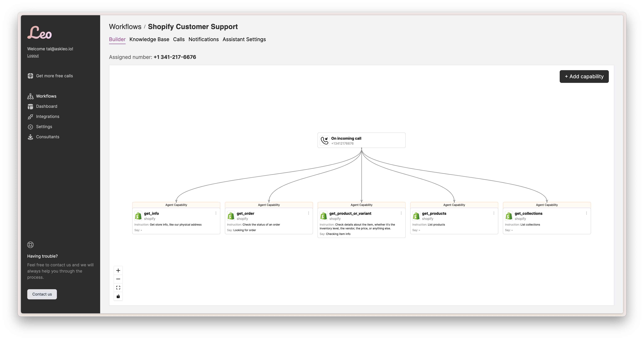Click the fullscreen expand icon on canvas
This screenshot has height=340, width=644.
tap(118, 287)
